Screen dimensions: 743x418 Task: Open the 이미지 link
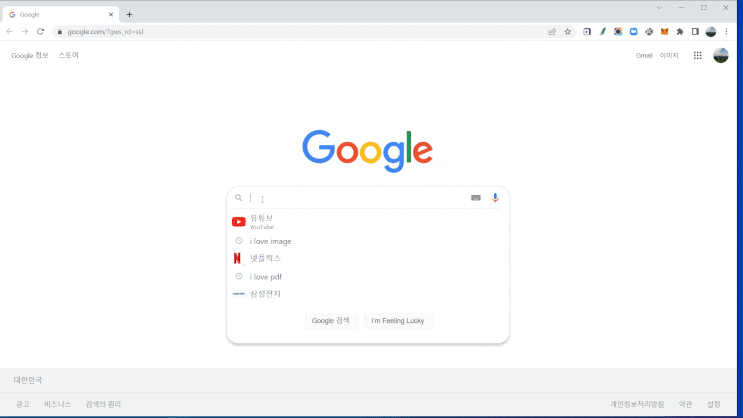pos(669,55)
